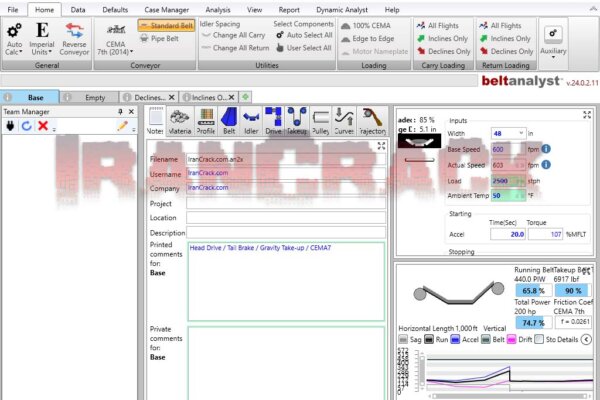The image size is (600, 400).
Task: Choose 100% CEMA loading
Action: point(366,26)
